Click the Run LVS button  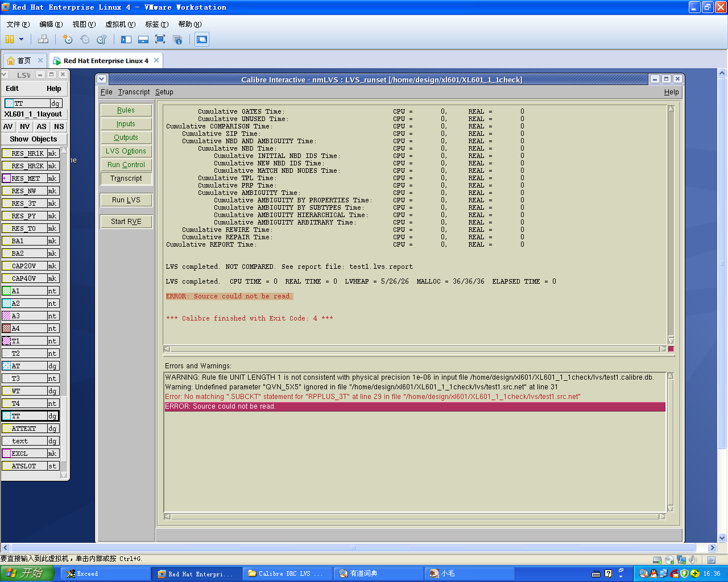click(x=126, y=200)
